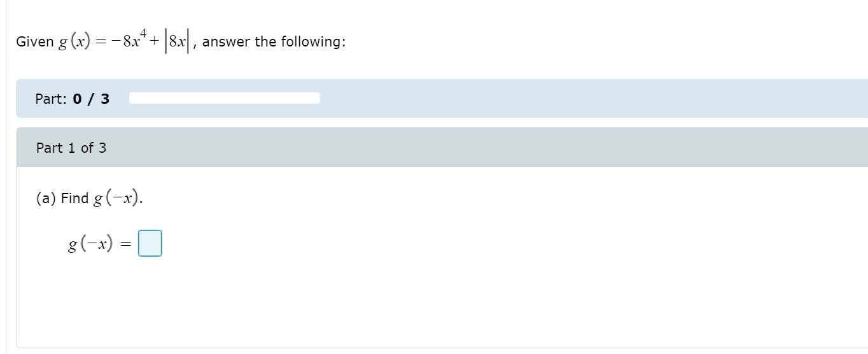Image resolution: width=868 pixels, height=354 pixels.
Task: Click the white progress bar
Action: [225, 98]
